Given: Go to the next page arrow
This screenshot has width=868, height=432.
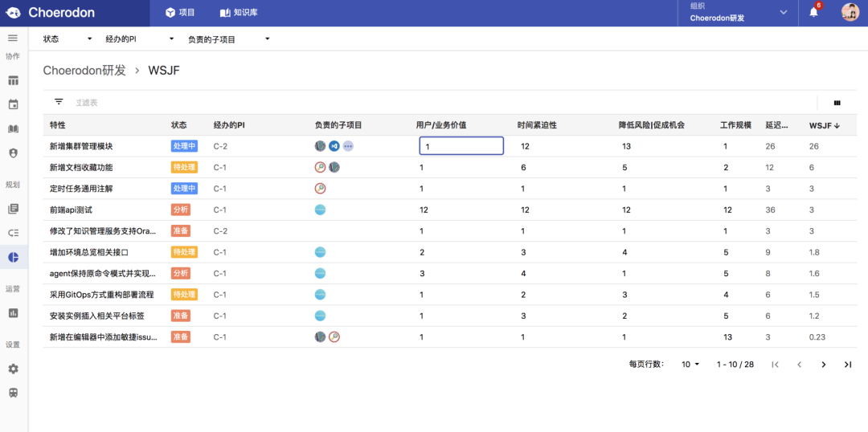Looking at the screenshot, I should (823, 365).
